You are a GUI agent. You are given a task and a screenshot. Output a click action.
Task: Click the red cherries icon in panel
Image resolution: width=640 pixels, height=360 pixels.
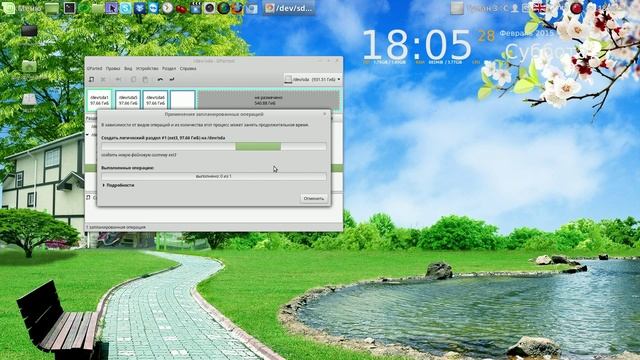tap(181, 8)
